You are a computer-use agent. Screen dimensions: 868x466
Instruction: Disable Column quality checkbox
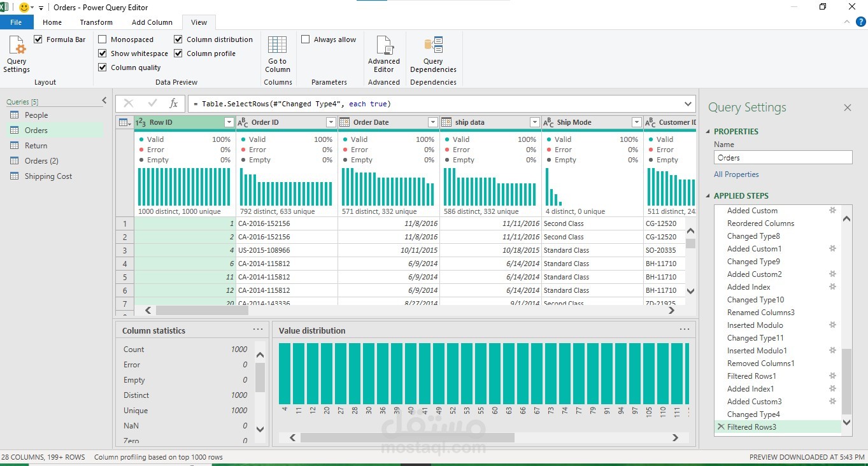click(103, 67)
